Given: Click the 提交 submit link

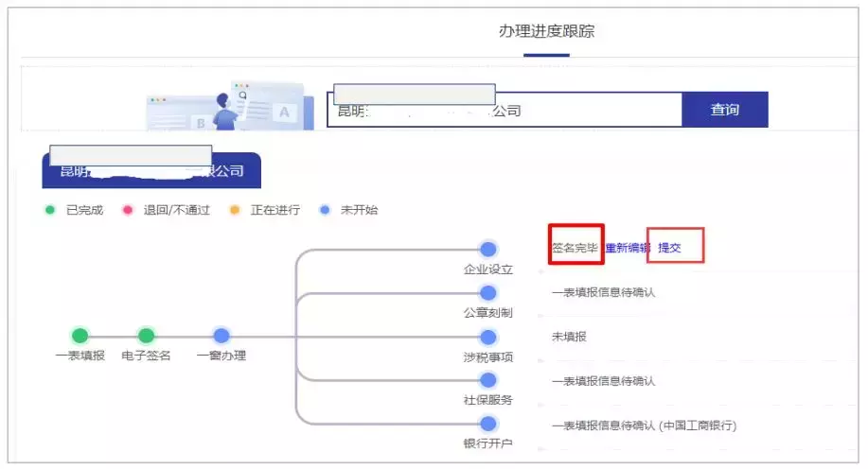Looking at the screenshot, I should click(669, 248).
